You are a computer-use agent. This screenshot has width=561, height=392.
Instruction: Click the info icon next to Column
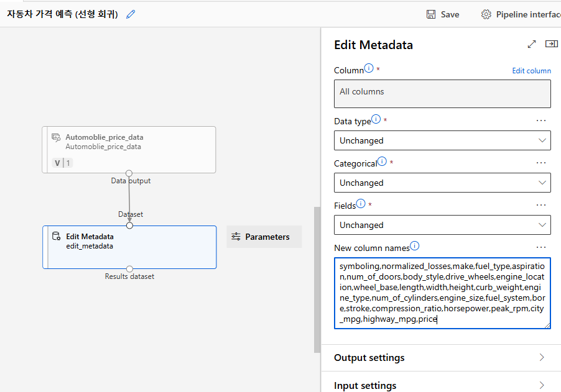point(369,68)
